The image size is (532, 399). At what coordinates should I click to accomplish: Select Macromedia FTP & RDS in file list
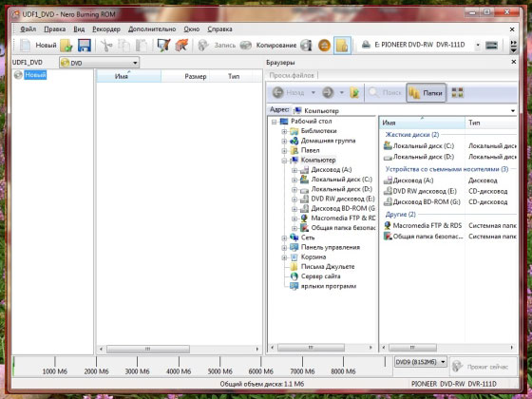point(427,226)
